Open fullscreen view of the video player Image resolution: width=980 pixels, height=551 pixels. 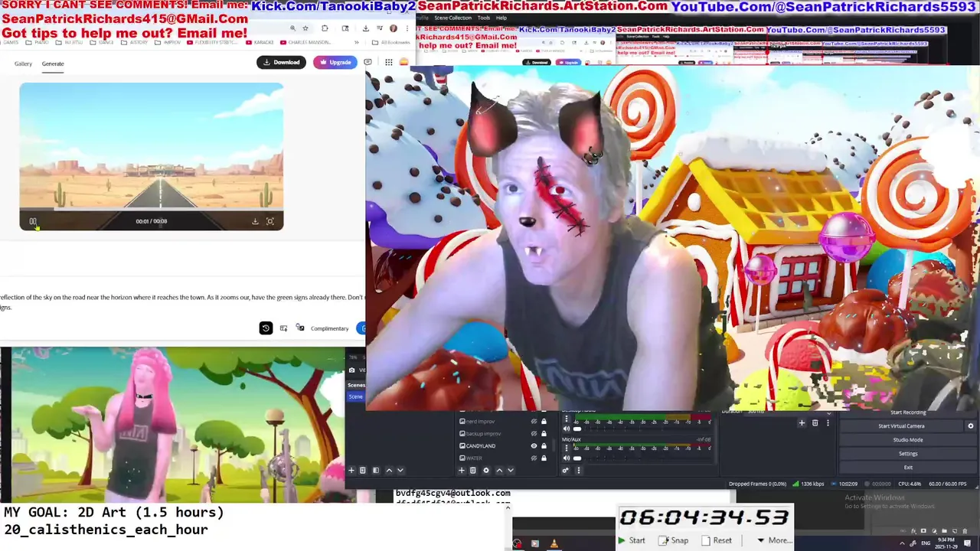pos(270,221)
